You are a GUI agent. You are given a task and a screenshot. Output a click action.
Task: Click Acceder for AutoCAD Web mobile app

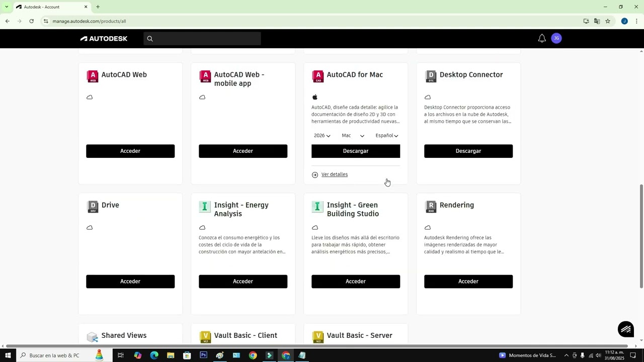[243, 151]
